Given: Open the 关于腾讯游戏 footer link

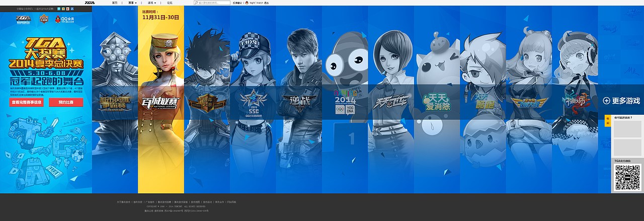Looking at the screenshot, I should pos(124,202).
